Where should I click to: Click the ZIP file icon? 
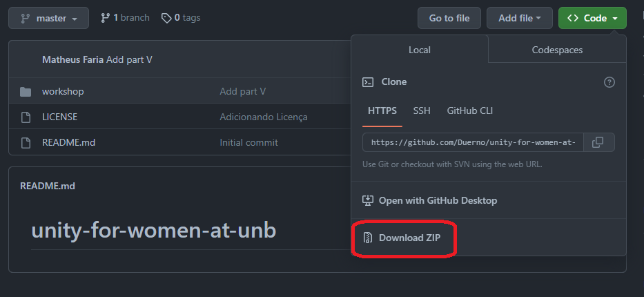[368, 238]
